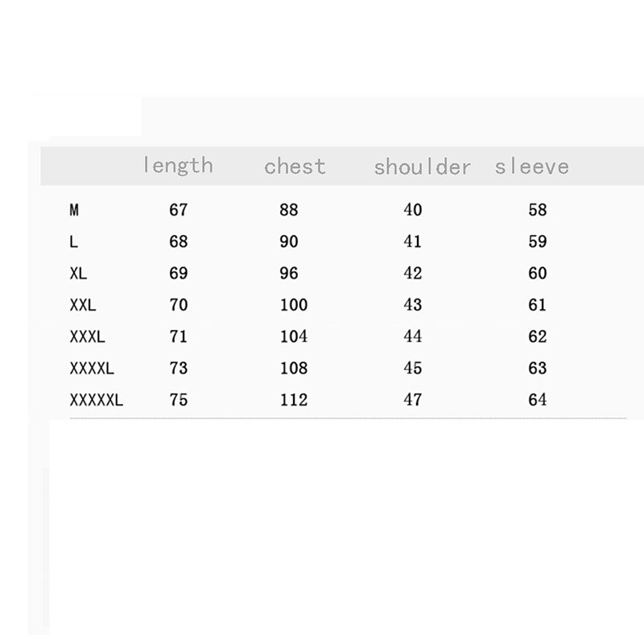Select sleeve value 62 in XXXL row
The image size is (644, 644).
538,336
